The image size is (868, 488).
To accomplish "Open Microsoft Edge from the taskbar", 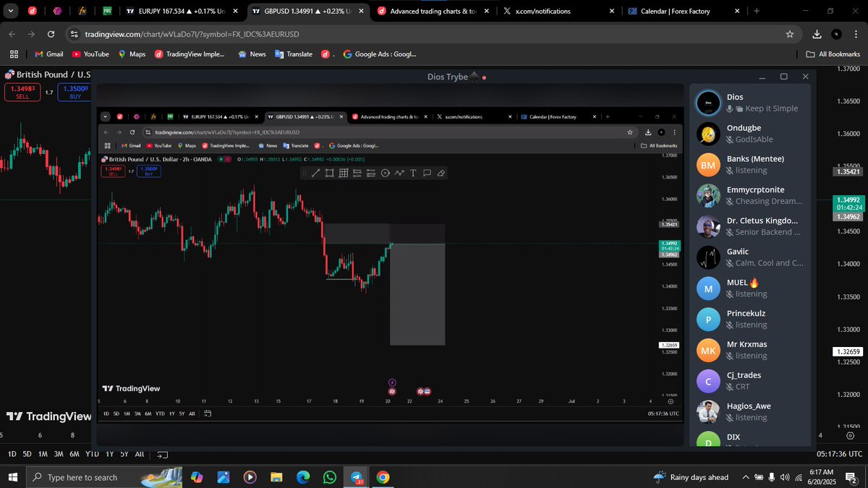I will pyautogui.click(x=303, y=477).
